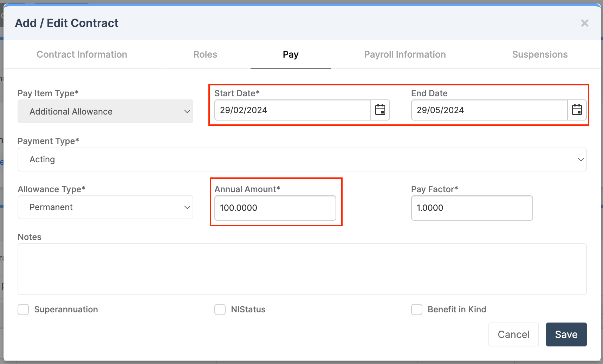Open the End Date calendar picker

[577, 110]
